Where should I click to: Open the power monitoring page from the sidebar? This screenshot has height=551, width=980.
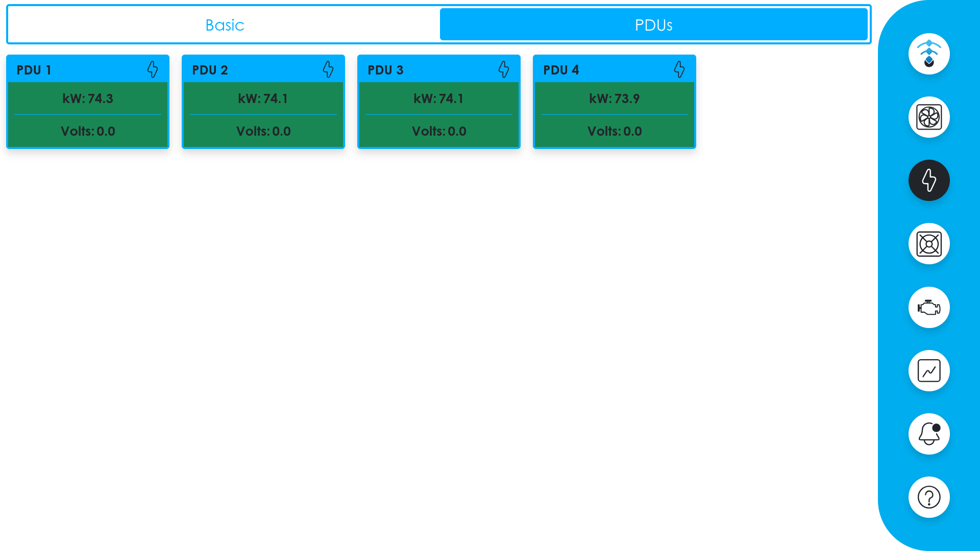click(928, 180)
